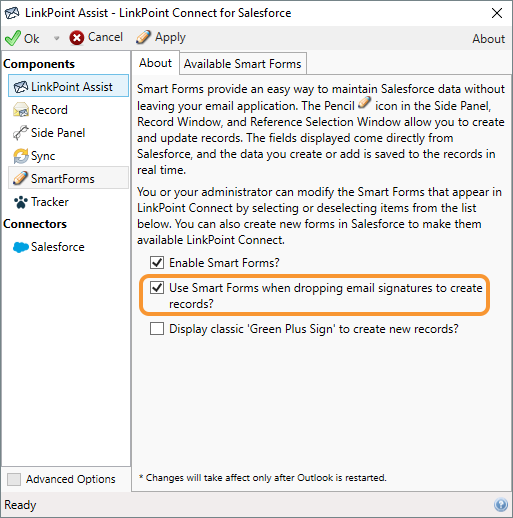Click the Record envelope icon
513x518 pixels.
(21, 110)
